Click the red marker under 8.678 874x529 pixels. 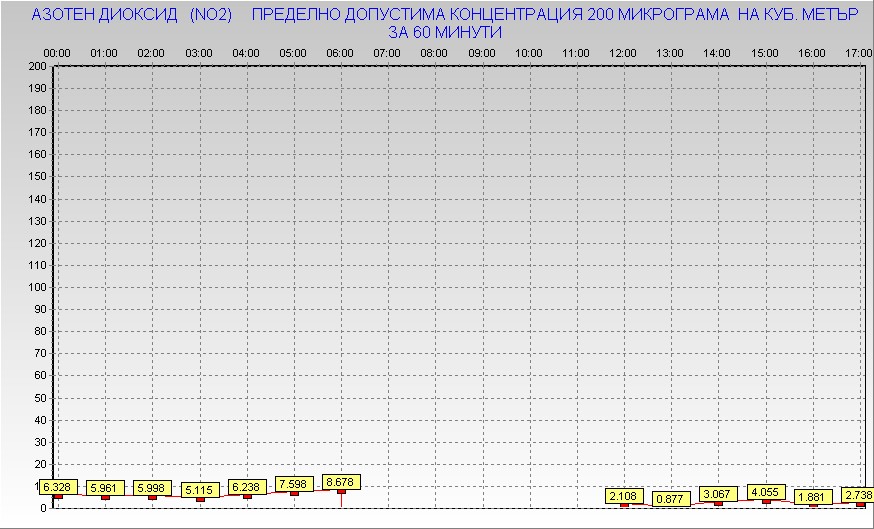[341, 491]
